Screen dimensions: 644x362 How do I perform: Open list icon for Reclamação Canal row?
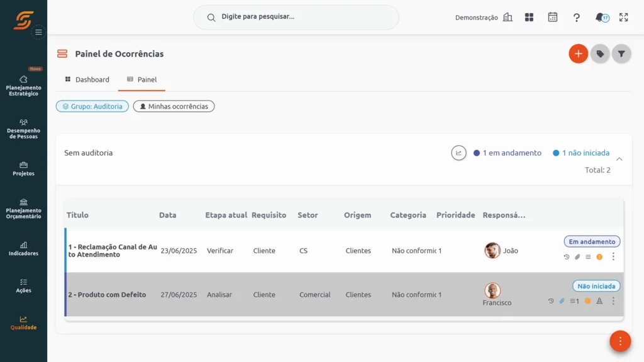588,257
